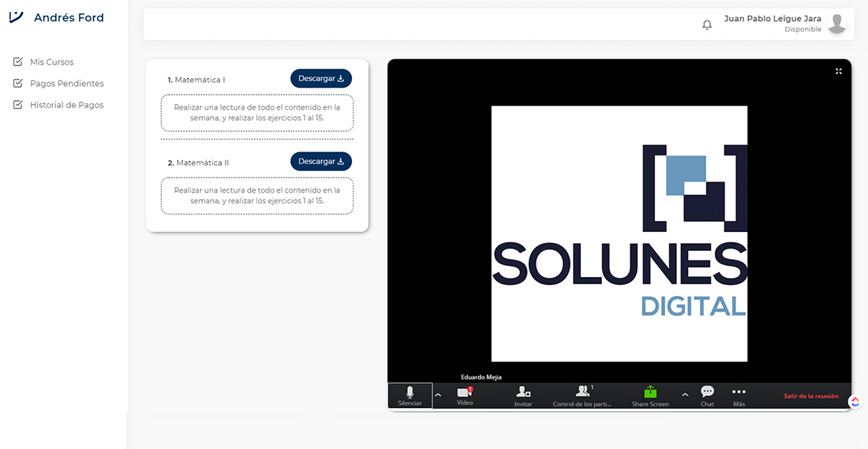Start Share Screen
868x449 pixels.
pos(650,396)
